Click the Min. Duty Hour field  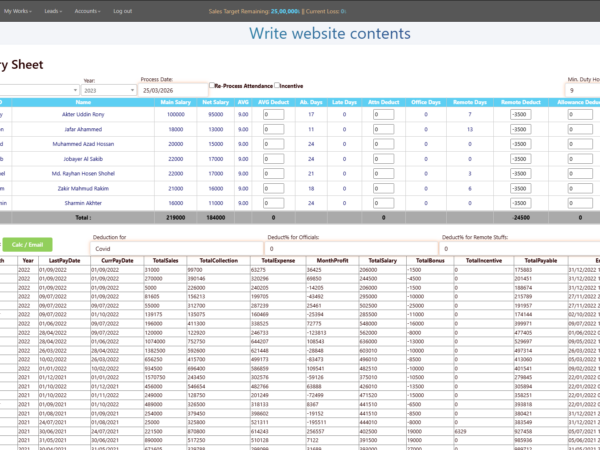tap(582, 91)
